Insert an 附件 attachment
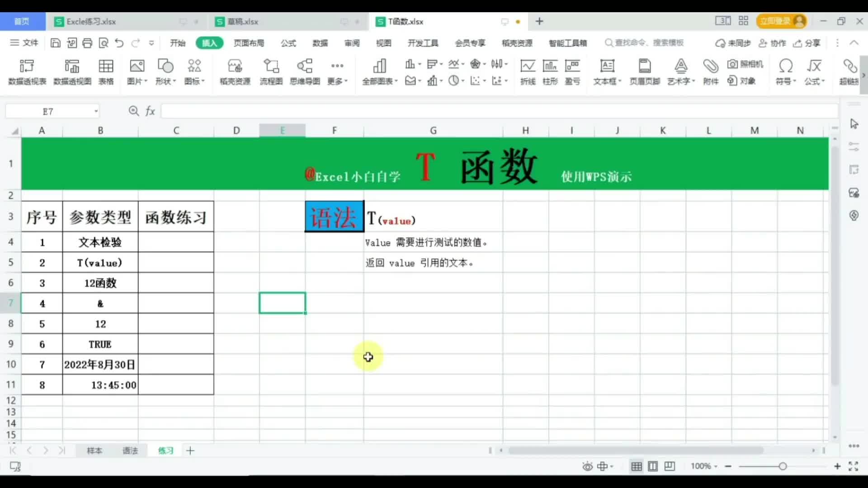 coord(710,71)
